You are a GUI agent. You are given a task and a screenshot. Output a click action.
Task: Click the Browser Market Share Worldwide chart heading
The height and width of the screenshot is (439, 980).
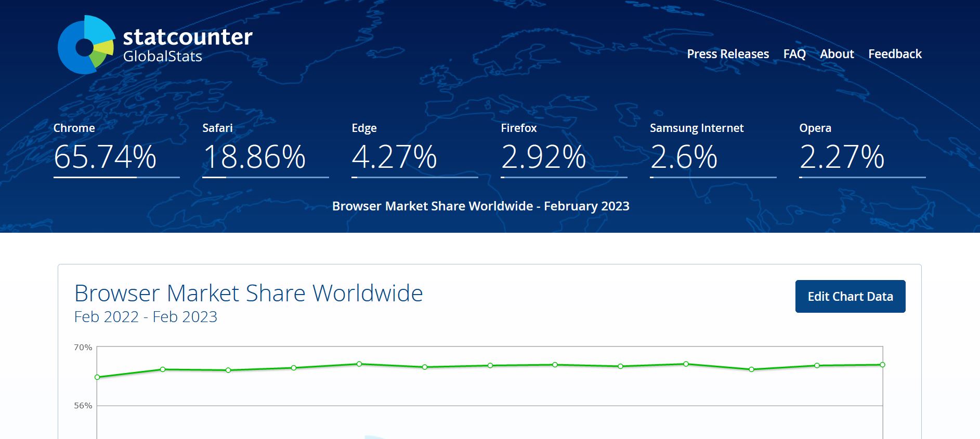(x=249, y=293)
